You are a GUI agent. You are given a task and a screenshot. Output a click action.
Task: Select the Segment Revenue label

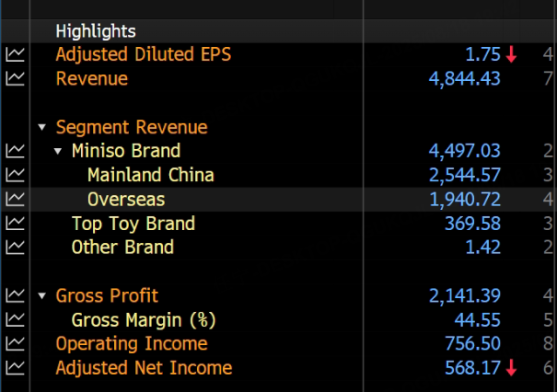(132, 128)
